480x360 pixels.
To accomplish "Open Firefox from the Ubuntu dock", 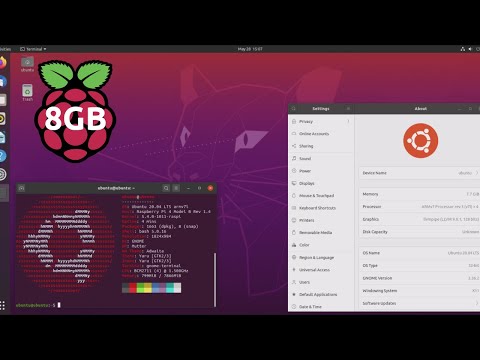I will 3,63.
